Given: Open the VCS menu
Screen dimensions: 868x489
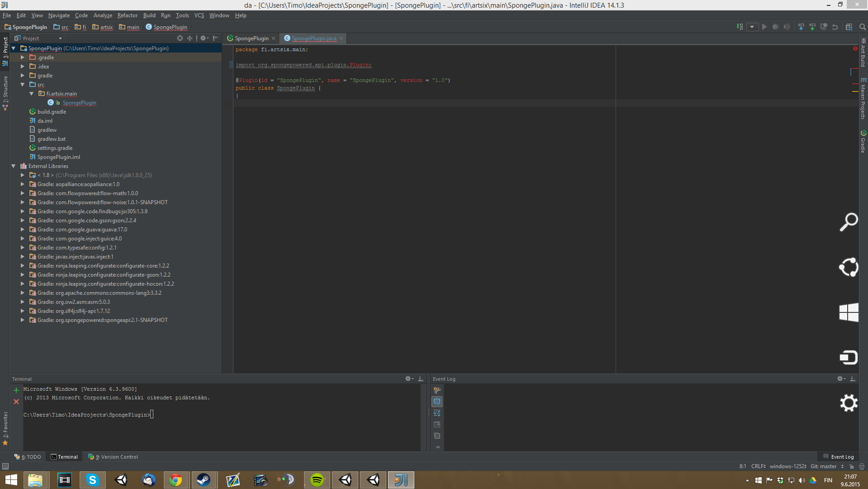Looking at the screenshot, I should 199,15.
